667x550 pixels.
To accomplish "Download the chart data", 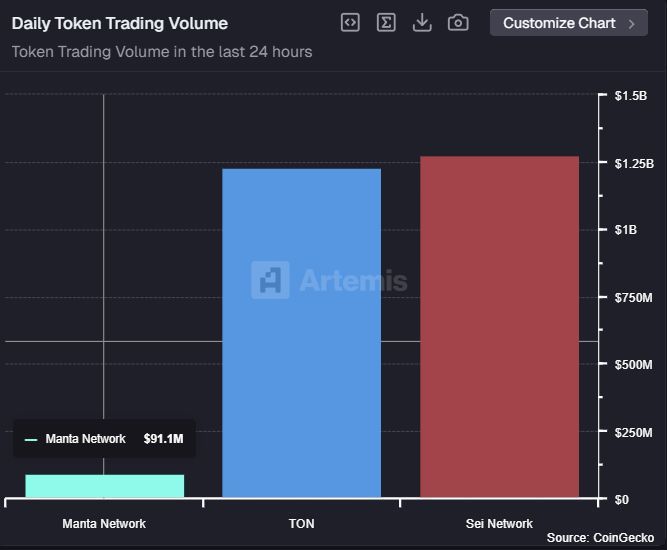I will 422,23.
